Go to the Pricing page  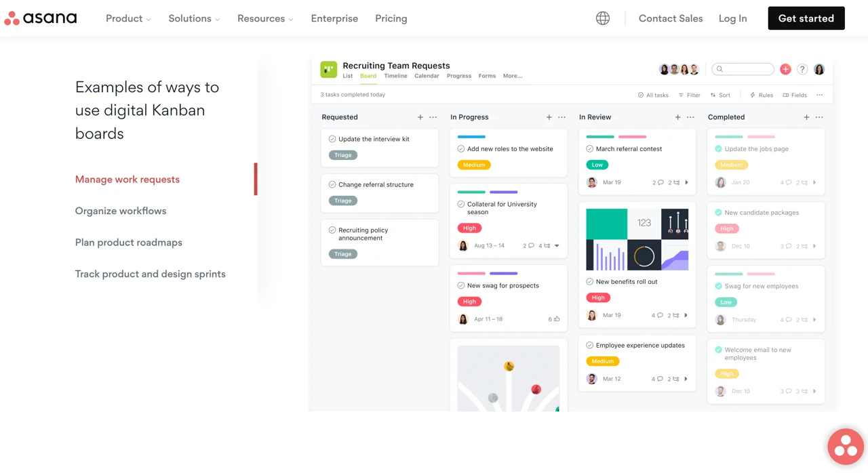point(391,18)
